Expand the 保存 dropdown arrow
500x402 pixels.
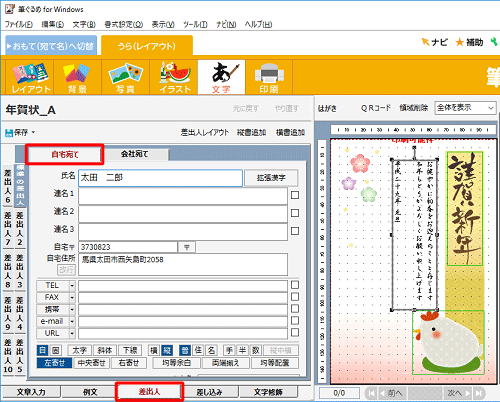point(33,132)
